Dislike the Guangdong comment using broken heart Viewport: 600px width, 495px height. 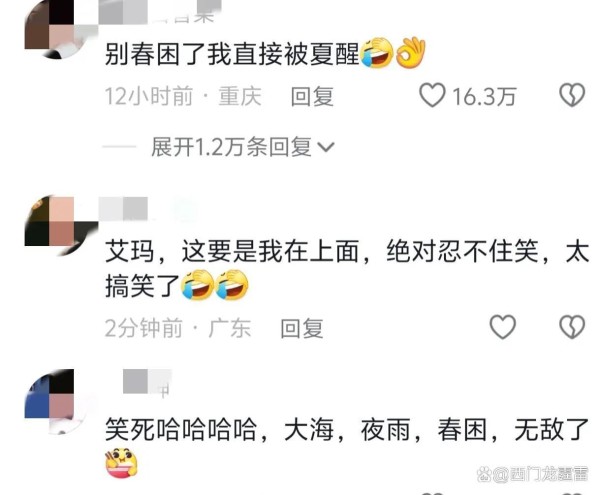[572, 327]
